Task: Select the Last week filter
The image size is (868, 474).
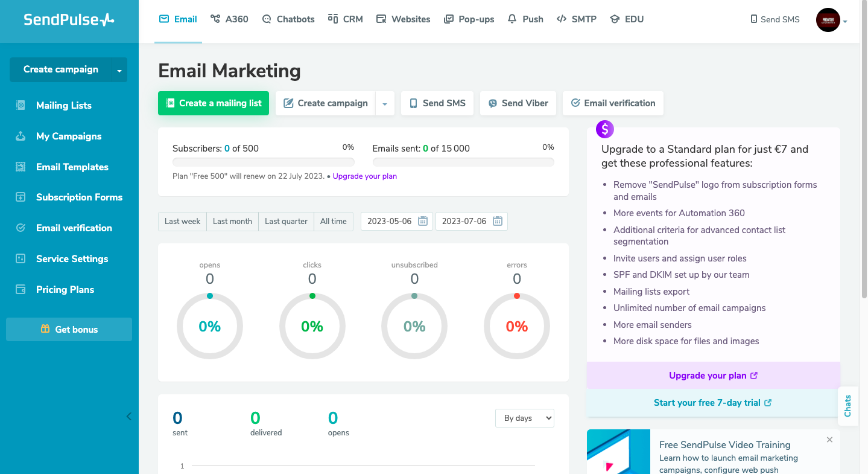Action: coord(182,221)
